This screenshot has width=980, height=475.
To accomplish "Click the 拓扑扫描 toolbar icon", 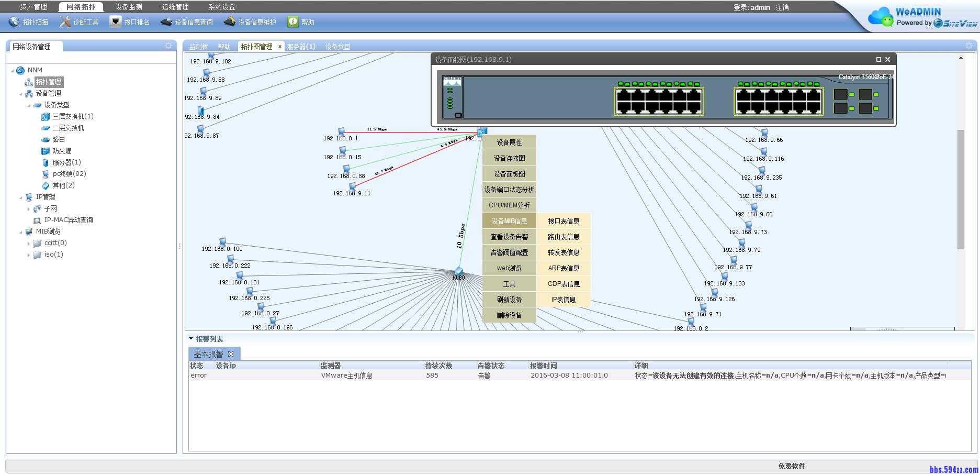I will click(x=14, y=22).
